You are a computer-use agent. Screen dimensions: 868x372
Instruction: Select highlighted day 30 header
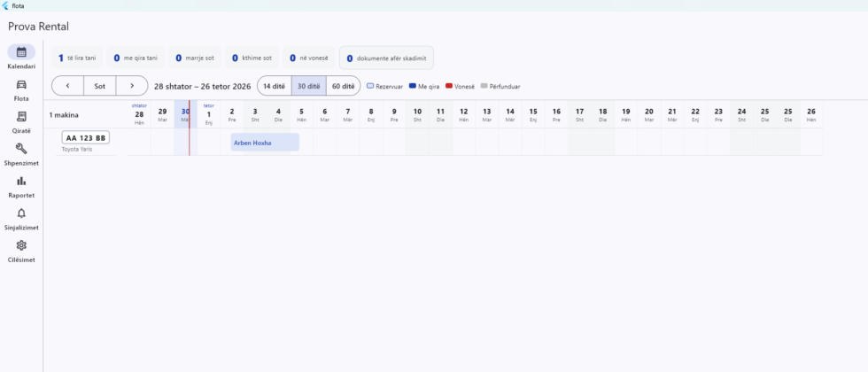(185, 114)
